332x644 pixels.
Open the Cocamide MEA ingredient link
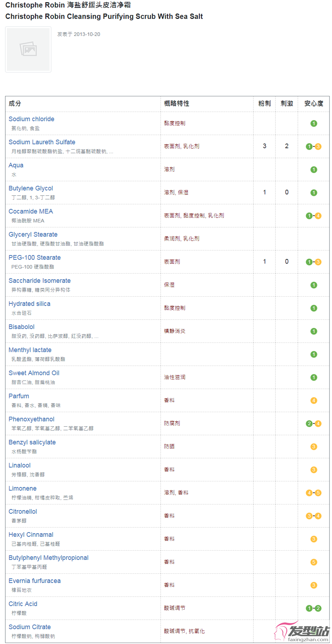coord(31,211)
